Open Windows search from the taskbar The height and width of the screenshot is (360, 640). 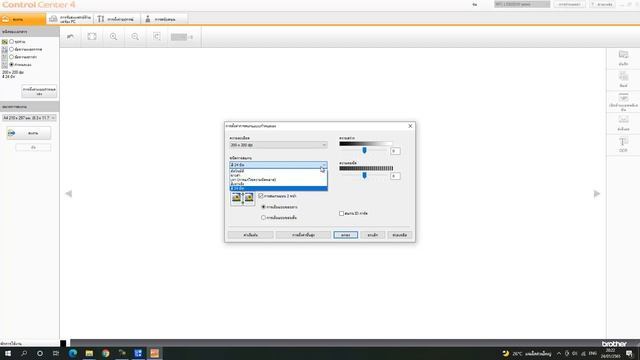coord(24,353)
